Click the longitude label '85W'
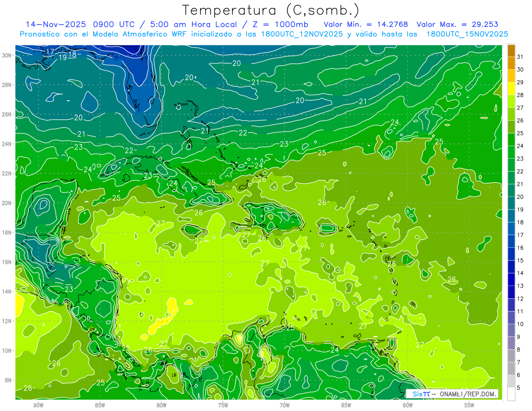The width and height of the screenshot is (532, 411). 100,405
